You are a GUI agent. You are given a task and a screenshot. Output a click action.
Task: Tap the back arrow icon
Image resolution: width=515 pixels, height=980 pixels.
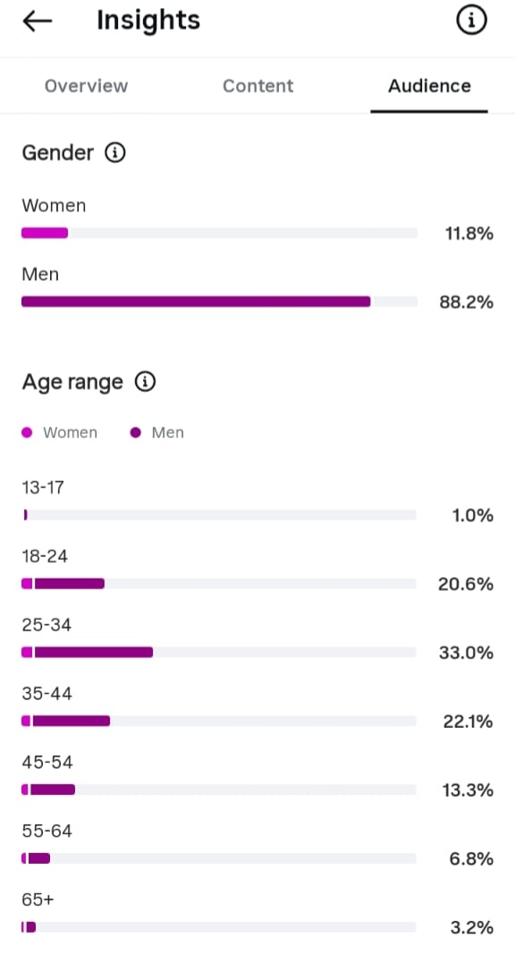37,21
